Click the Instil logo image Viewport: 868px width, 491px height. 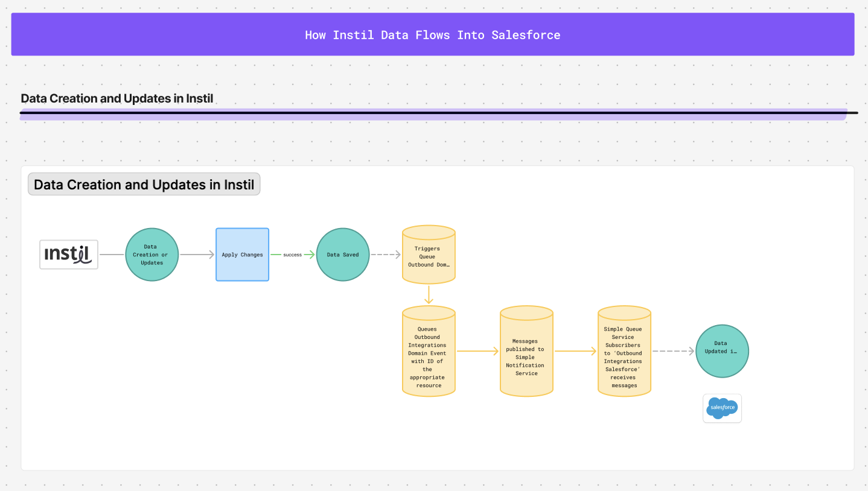click(69, 255)
